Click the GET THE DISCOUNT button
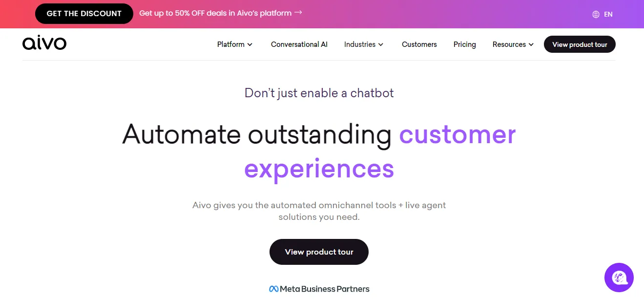The width and height of the screenshot is (644, 300). (x=84, y=14)
